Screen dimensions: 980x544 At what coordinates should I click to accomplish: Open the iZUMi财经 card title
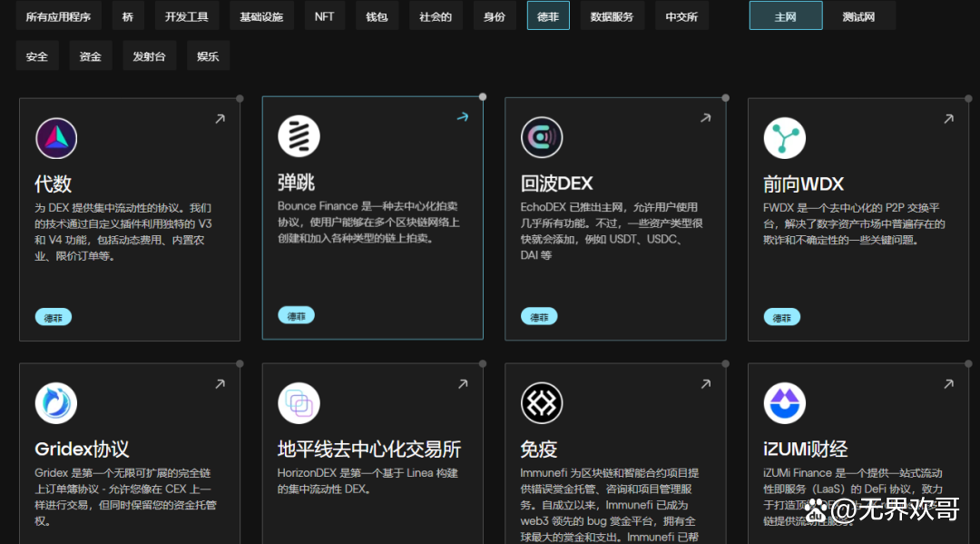(x=805, y=449)
